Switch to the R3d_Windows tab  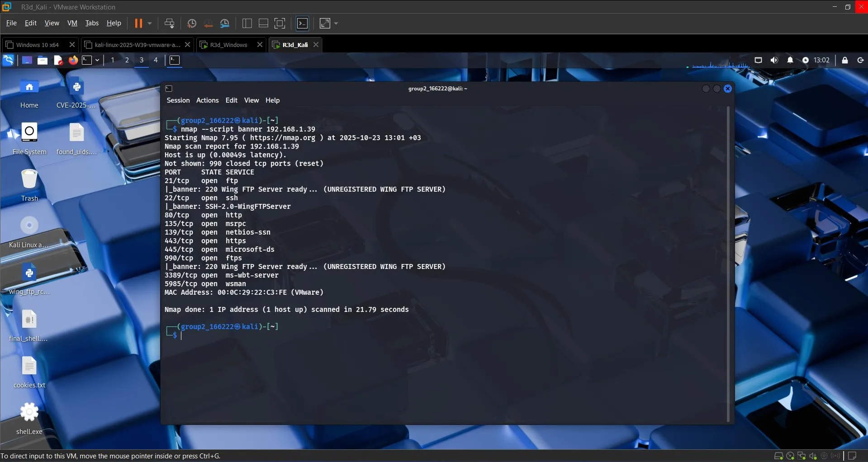(228, 45)
